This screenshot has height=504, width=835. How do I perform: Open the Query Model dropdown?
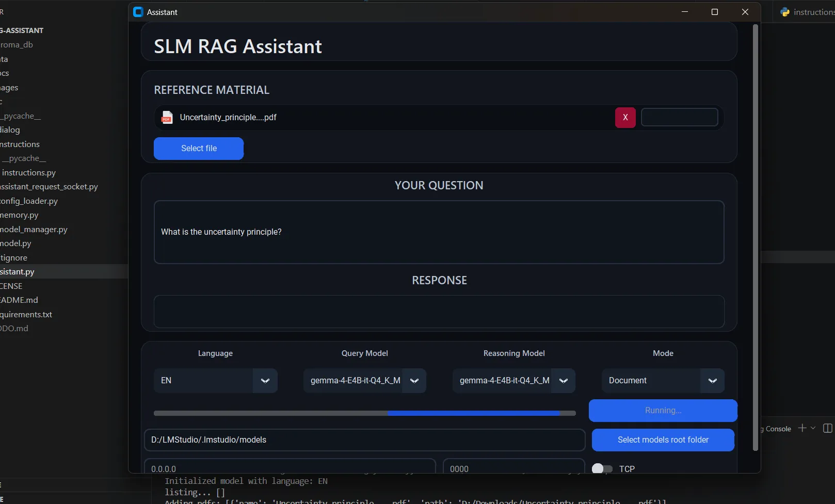(x=364, y=381)
